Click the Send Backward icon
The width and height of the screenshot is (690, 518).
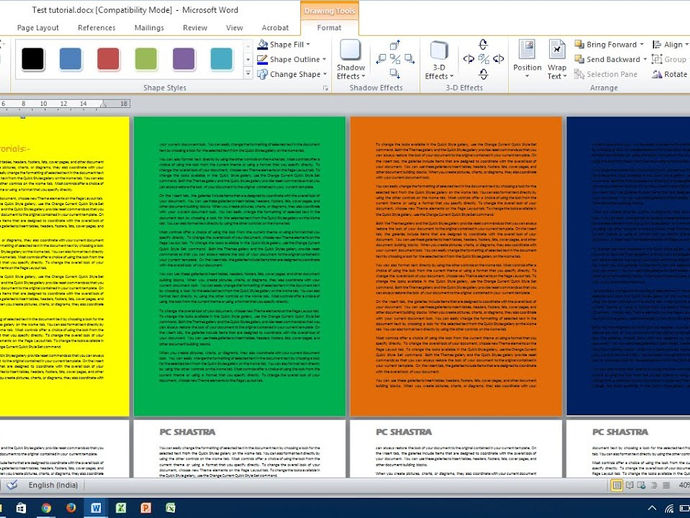coord(579,59)
